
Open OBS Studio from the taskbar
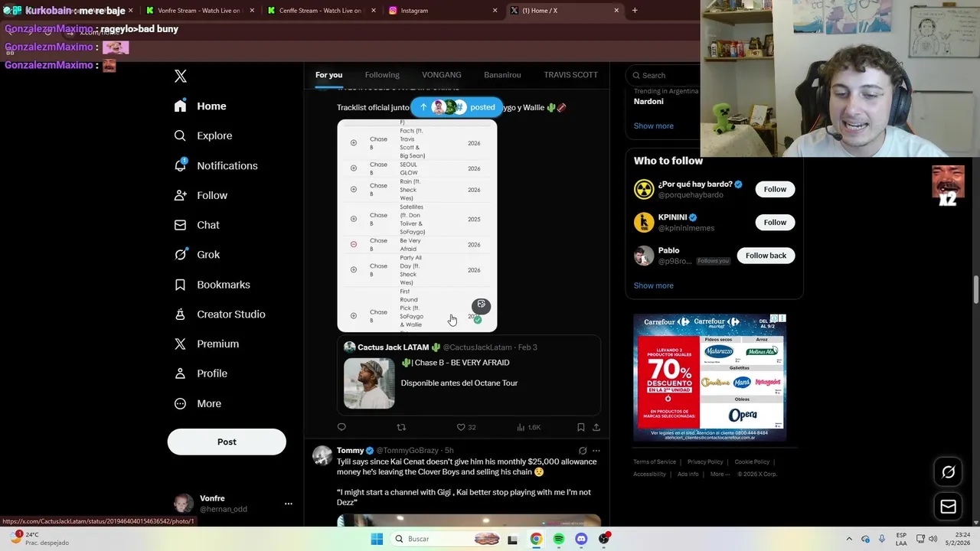(x=604, y=539)
